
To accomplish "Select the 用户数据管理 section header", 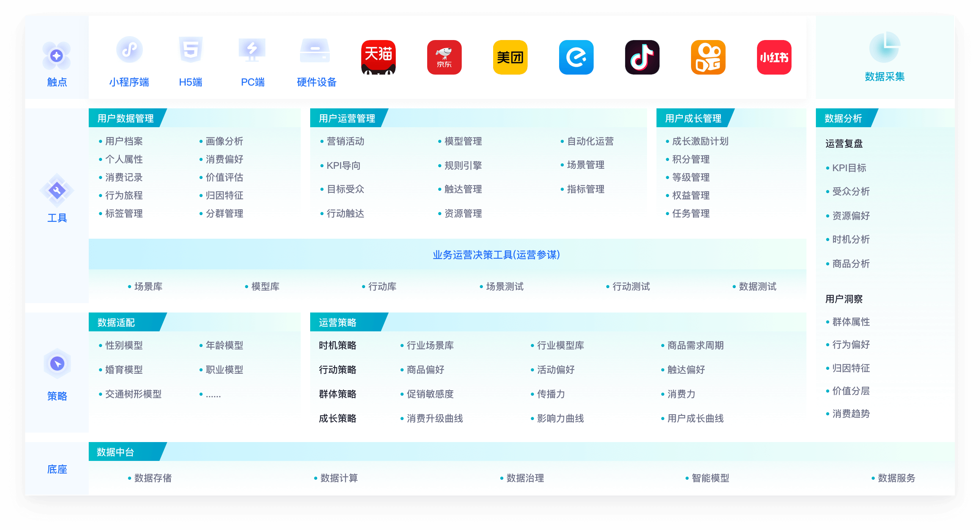I will coord(126,118).
